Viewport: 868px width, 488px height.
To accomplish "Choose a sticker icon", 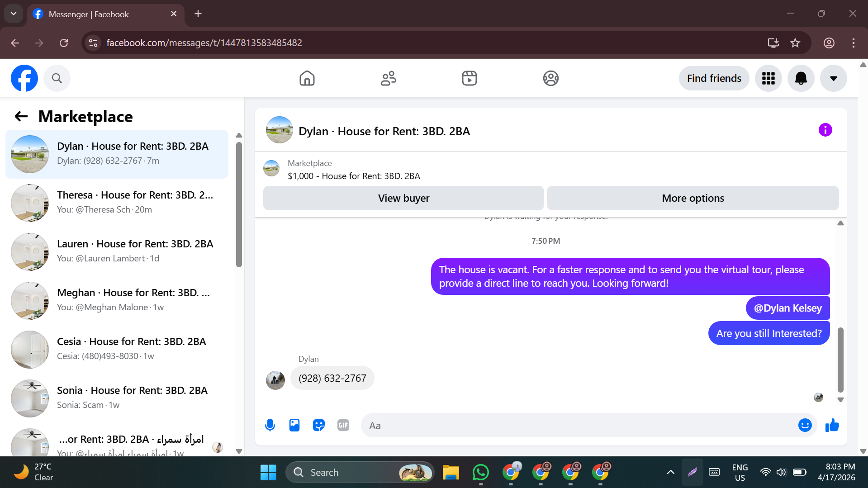I will [319, 425].
